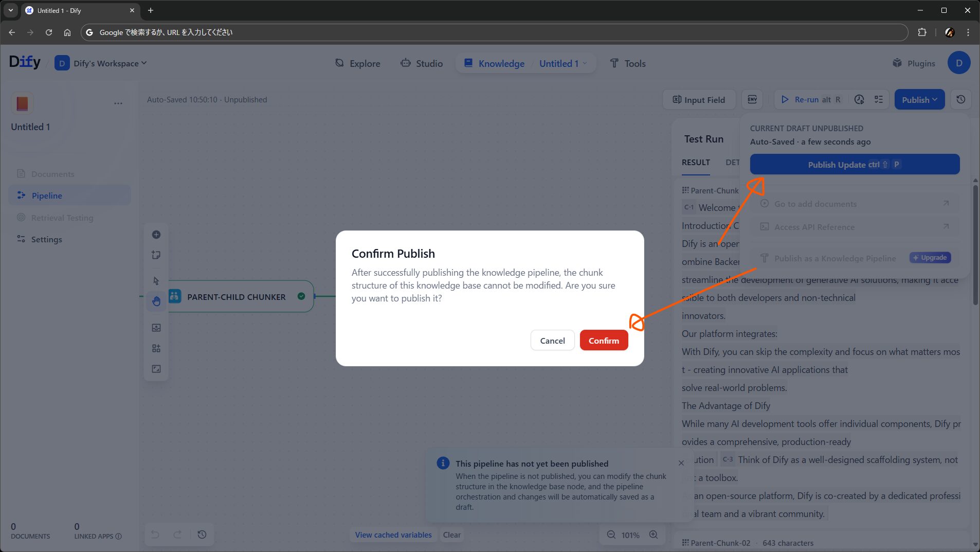Image resolution: width=980 pixels, height=552 pixels.
Task: Zoom out the canvas
Action: [x=611, y=535]
